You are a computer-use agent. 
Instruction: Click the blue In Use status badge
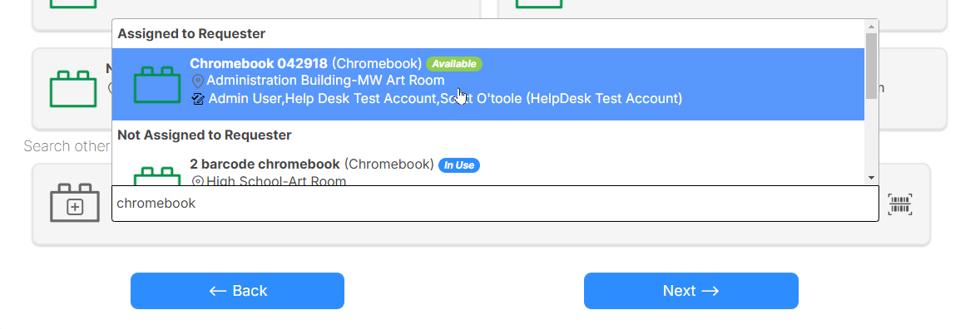coord(458,165)
